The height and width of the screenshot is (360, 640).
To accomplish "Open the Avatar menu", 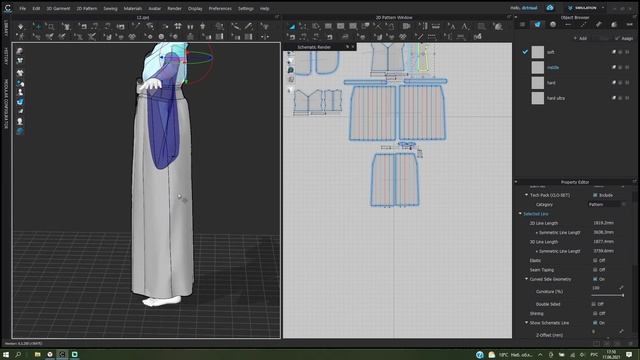I will coord(154,9).
